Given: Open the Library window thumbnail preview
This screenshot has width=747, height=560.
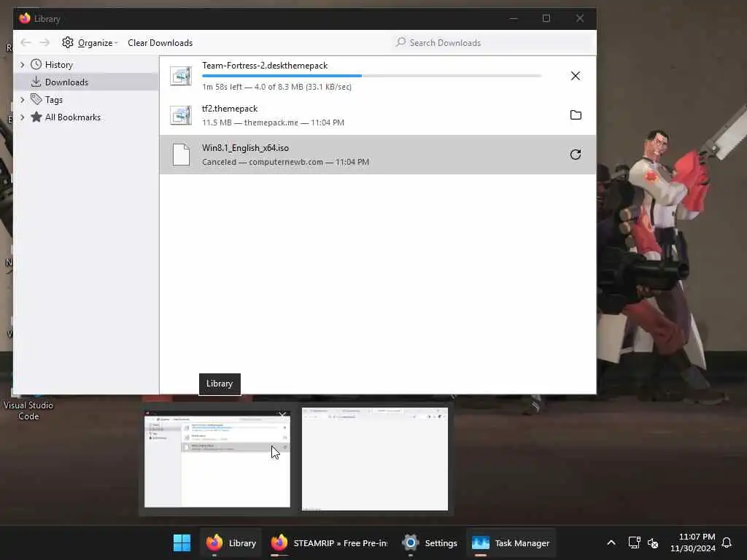Looking at the screenshot, I should (217, 460).
